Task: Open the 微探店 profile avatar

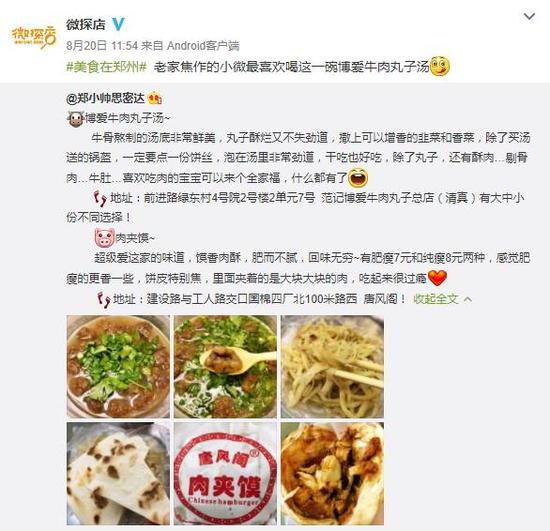Action: [x=34, y=36]
